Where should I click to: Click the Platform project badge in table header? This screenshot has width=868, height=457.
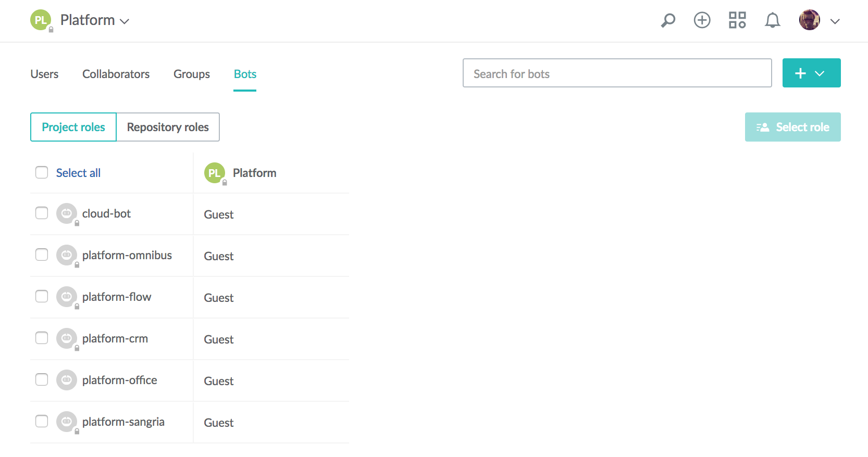[x=215, y=173]
